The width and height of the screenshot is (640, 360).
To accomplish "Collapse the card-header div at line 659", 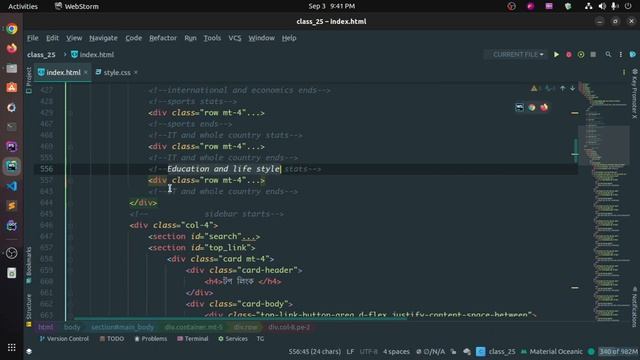I will pyautogui.click(x=71, y=270).
